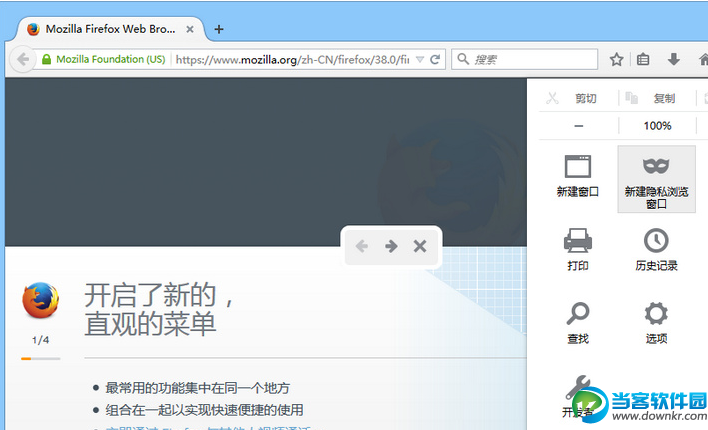
Task: Bookmark this page with the star icon
Action: click(x=616, y=59)
